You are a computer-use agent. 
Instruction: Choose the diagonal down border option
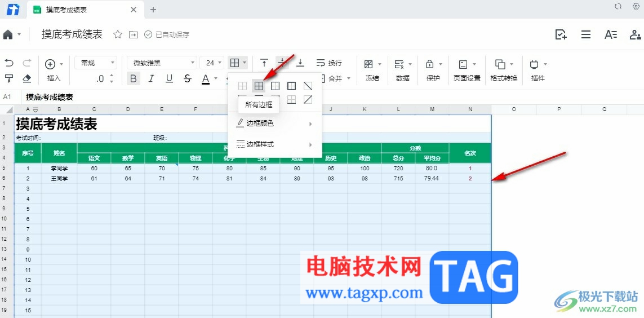[x=308, y=86]
